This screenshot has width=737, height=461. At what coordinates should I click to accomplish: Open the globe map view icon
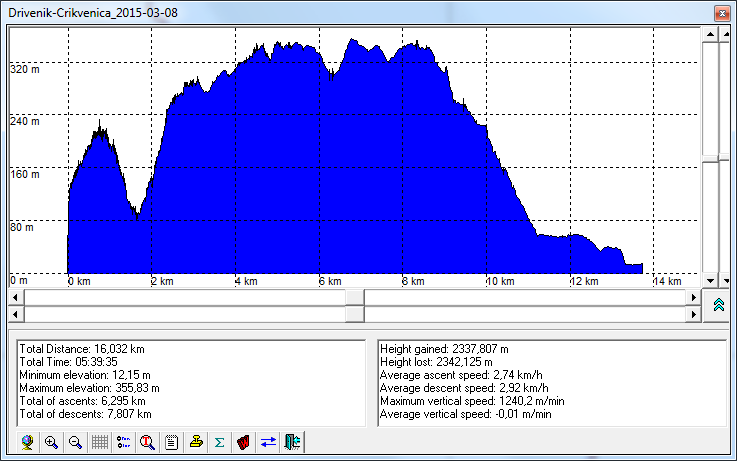coord(28,441)
